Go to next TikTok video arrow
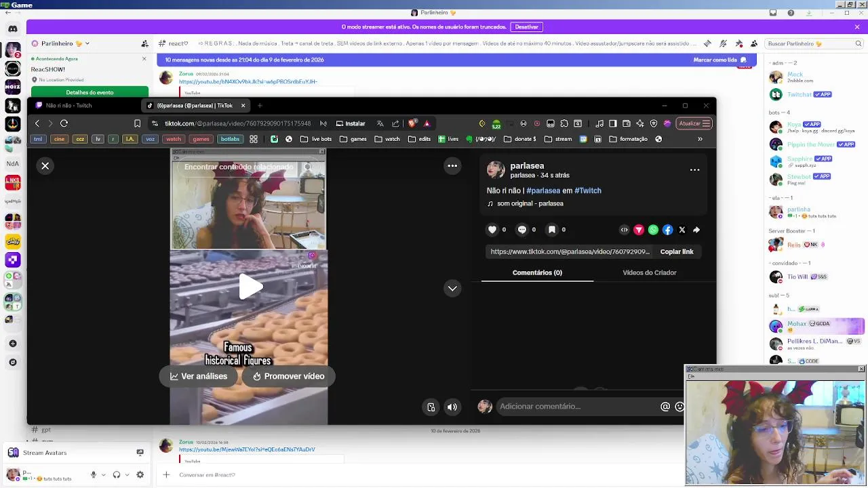 click(452, 288)
